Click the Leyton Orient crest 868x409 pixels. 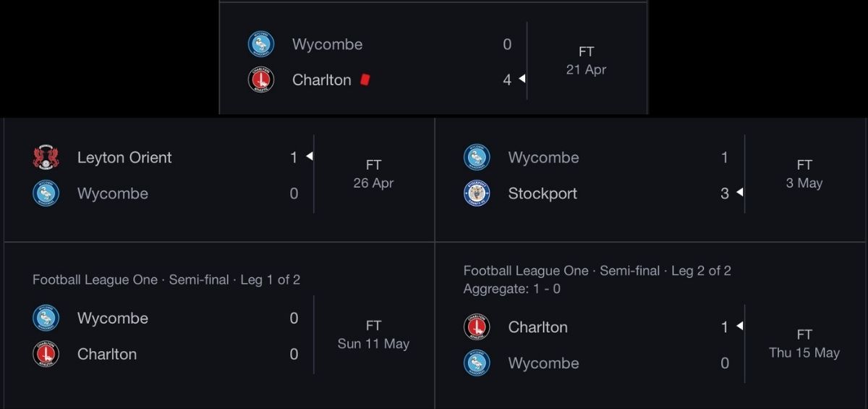pyautogui.click(x=46, y=158)
